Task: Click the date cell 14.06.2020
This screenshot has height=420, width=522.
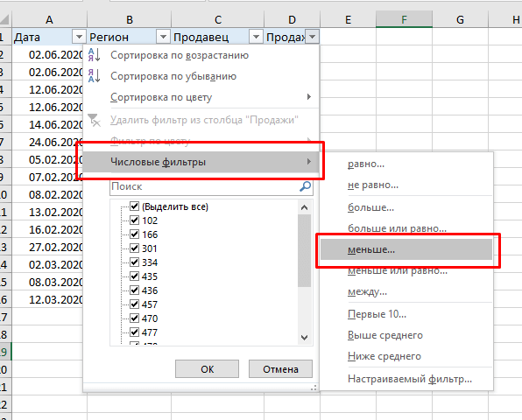Action: pyautogui.click(x=47, y=124)
